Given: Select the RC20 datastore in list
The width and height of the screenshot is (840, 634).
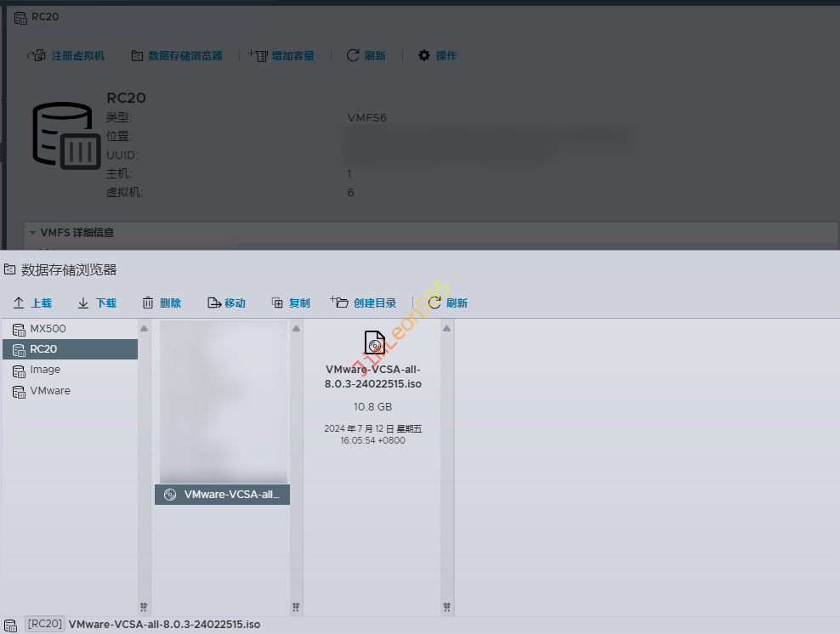Looking at the screenshot, I should point(43,349).
